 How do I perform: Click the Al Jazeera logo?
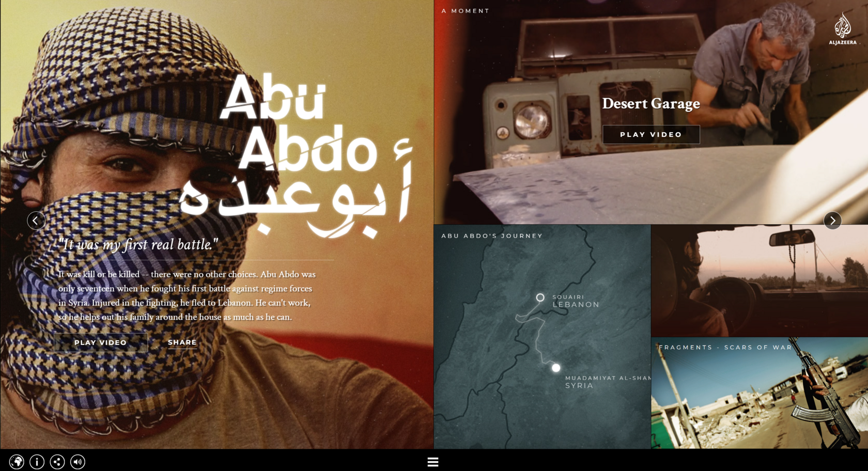(843, 29)
